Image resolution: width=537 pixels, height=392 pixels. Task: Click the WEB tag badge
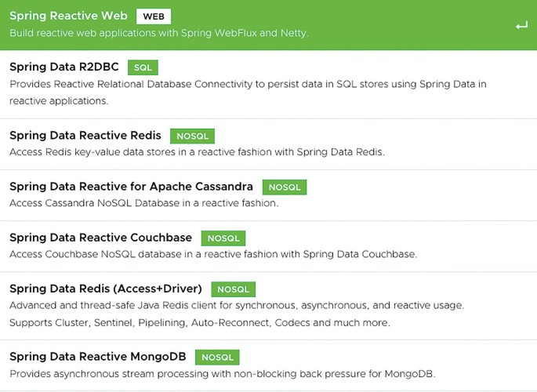pos(154,16)
